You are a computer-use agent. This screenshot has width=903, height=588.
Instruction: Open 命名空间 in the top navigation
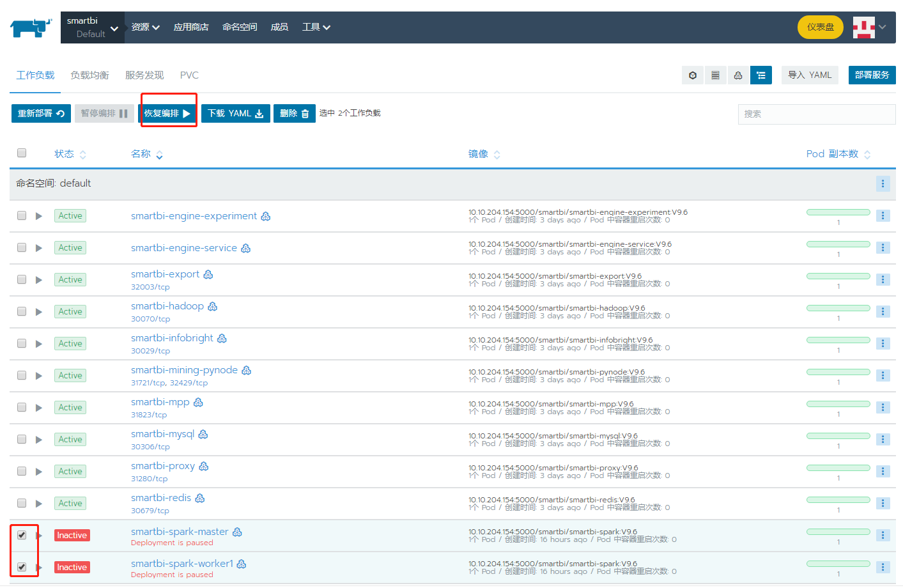click(x=240, y=27)
